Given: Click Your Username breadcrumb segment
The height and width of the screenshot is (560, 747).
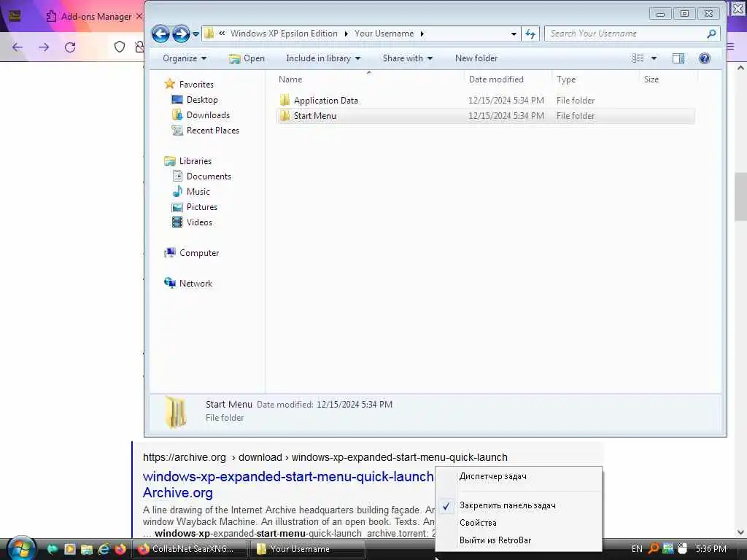Looking at the screenshot, I should coord(384,34).
